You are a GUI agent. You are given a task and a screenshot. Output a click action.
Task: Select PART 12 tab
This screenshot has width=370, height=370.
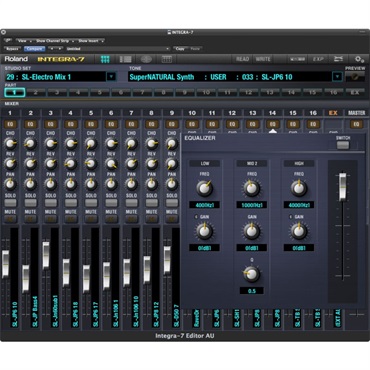click(249, 92)
